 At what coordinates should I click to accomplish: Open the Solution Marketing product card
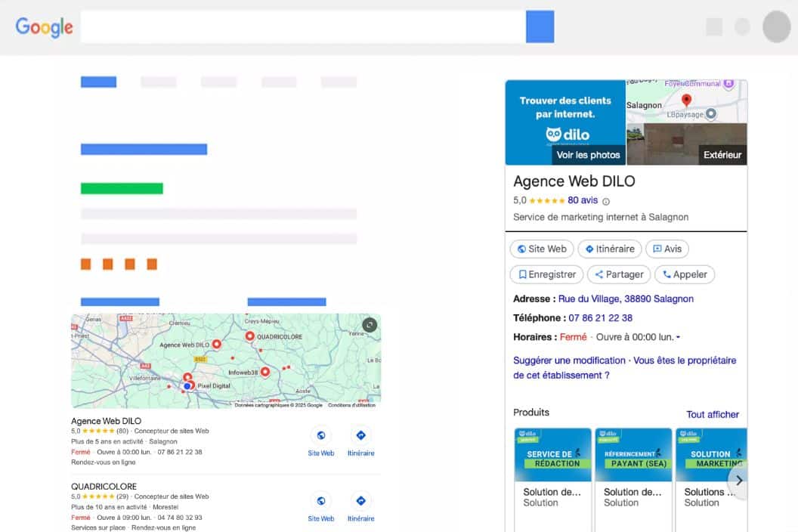click(x=711, y=480)
